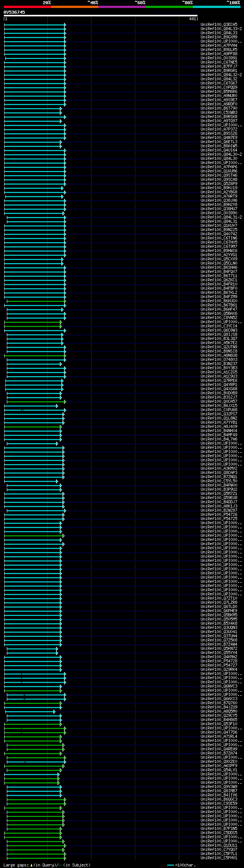The width and height of the screenshot is (244, 868).
Task: Select the UniRef100_B7FSN5 label
Action: click(219, 828)
